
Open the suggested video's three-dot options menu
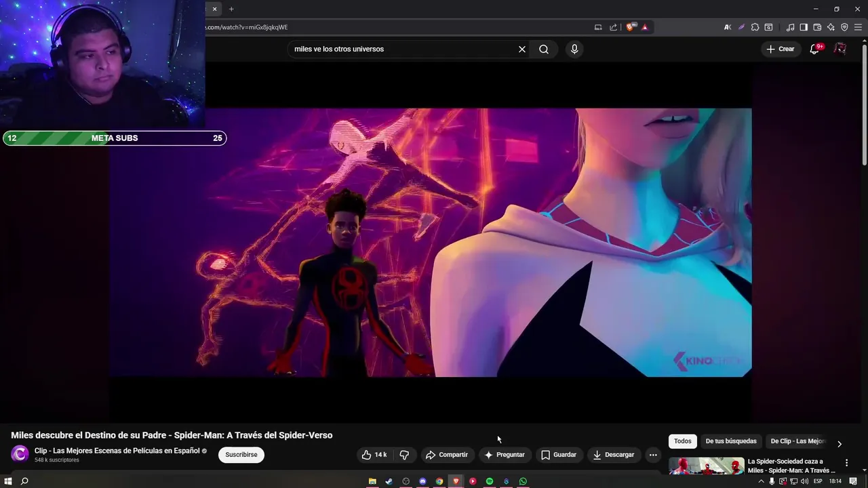click(846, 463)
